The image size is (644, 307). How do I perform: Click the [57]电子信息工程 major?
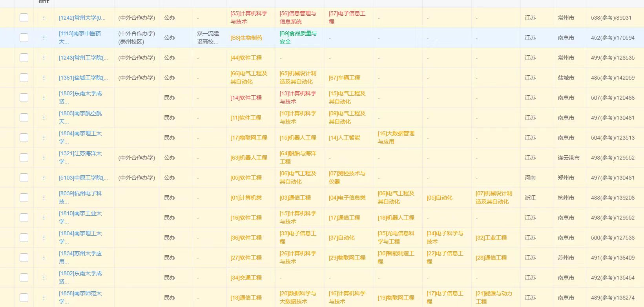click(x=347, y=18)
